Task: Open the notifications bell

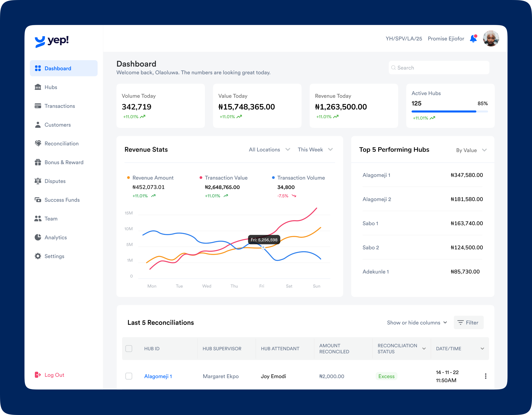Action: pyautogui.click(x=474, y=38)
